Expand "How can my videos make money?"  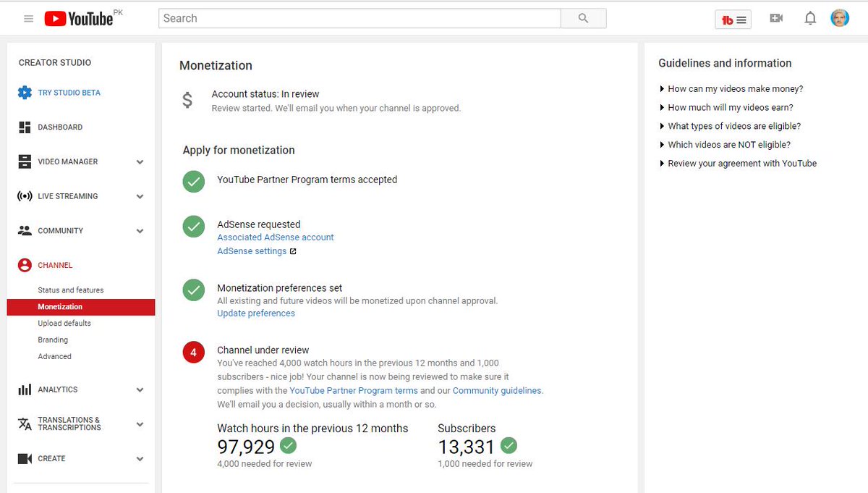click(731, 89)
